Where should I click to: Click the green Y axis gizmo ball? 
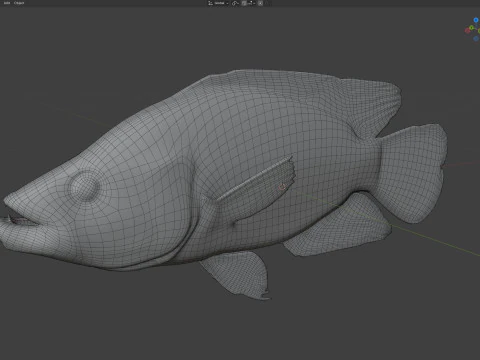tap(471, 28)
